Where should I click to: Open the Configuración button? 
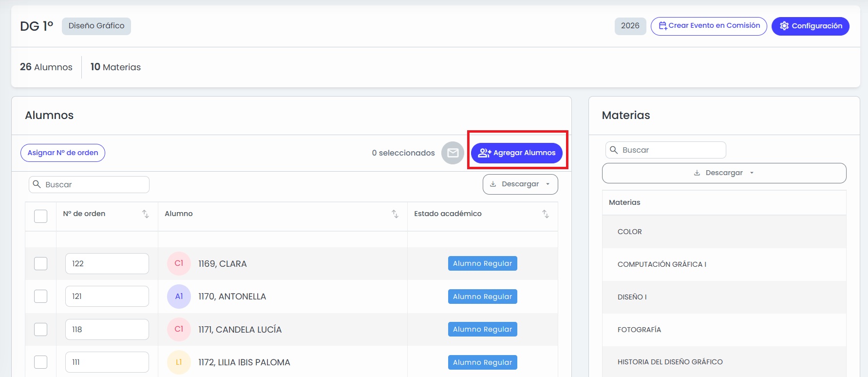pos(811,26)
